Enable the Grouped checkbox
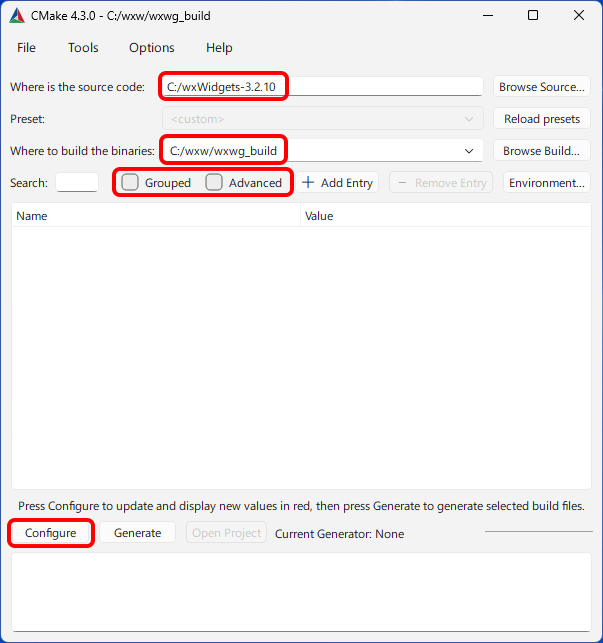This screenshot has height=643, width=603. point(156,182)
